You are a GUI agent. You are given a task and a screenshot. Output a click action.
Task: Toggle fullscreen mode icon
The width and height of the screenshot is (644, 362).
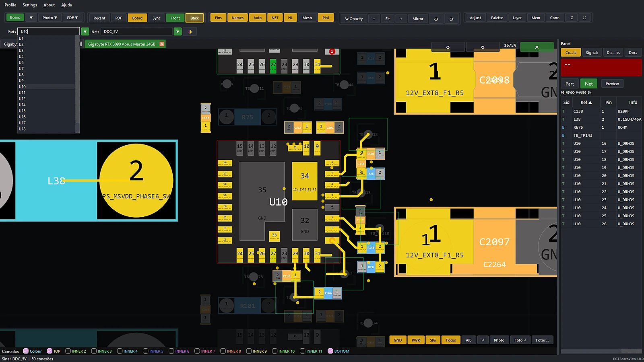(x=584, y=18)
